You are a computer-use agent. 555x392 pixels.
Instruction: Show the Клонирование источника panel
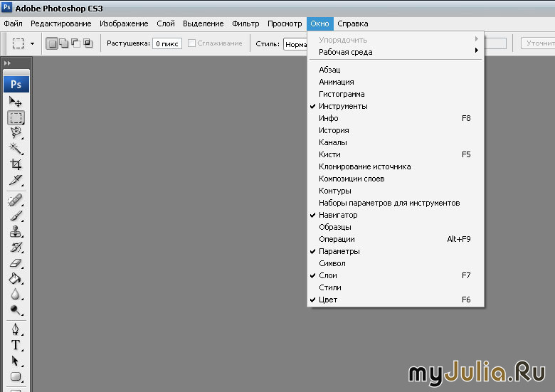(396, 166)
